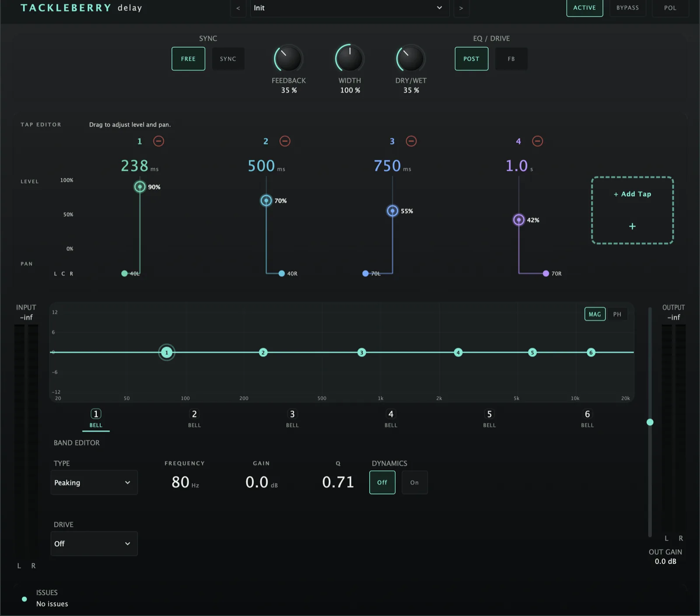Click the OUT GAIN 0.0 dB readout
This screenshot has height=616, width=700.
click(x=665, y=562)
